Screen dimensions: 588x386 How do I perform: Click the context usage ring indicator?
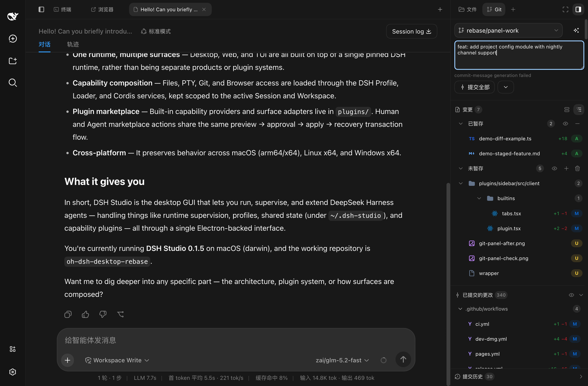click(x=383, y=360)
